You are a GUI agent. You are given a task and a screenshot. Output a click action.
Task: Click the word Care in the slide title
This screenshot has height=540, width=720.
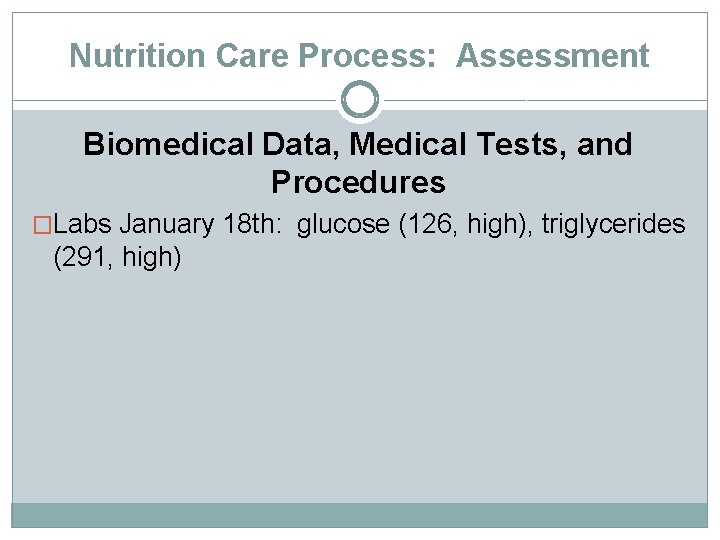point(252,56)
